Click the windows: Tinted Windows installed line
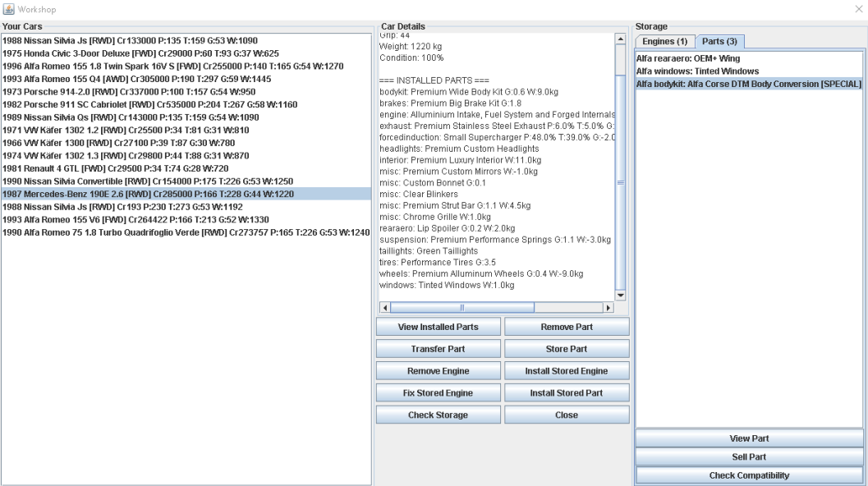 (447, 285)
